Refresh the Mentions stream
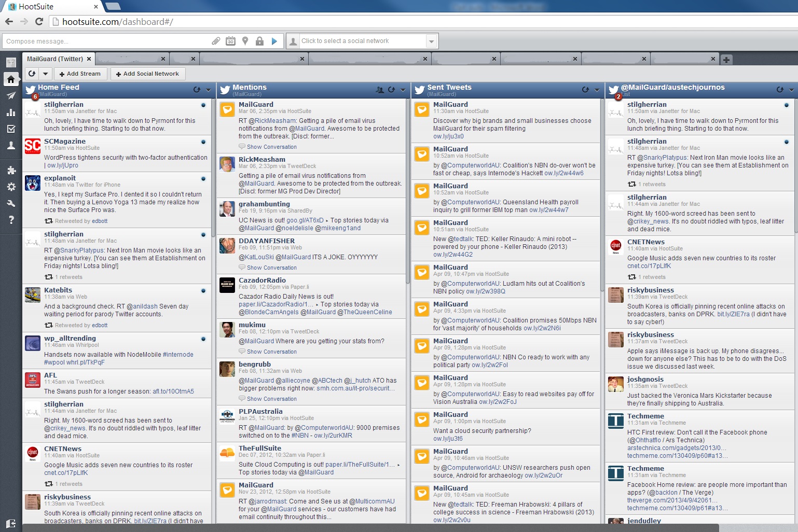 tap(392, 90)
